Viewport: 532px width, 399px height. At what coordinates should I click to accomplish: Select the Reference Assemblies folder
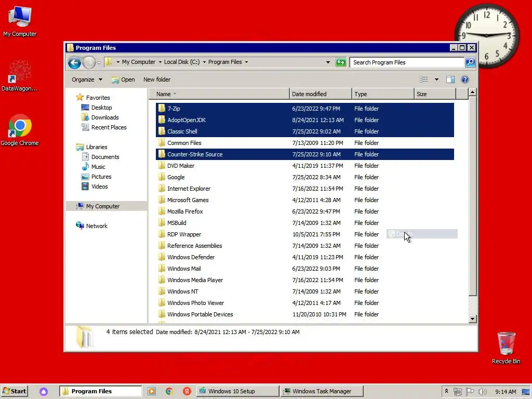click(x=304, y=246)
